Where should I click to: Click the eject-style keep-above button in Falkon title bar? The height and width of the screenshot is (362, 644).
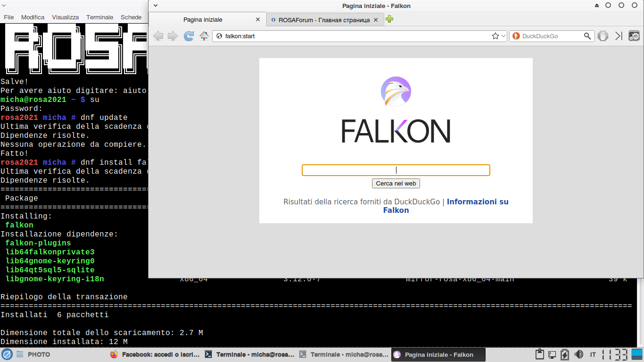click(597, 6)
